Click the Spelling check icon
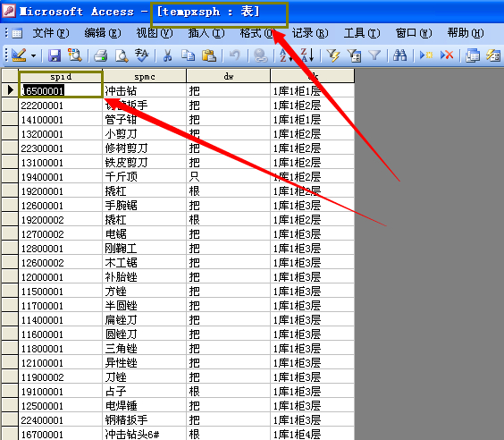The height and width of the screenshot is (440, 504). tap(142, 55)
